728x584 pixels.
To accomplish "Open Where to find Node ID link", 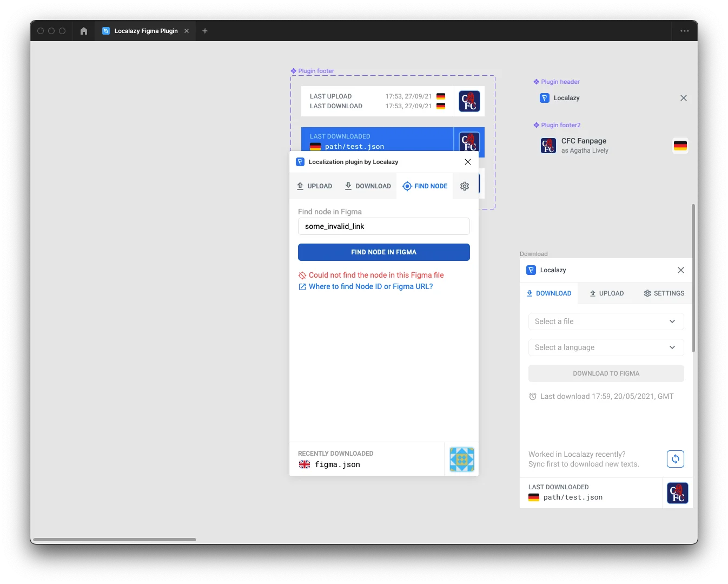I will point(370,287).
